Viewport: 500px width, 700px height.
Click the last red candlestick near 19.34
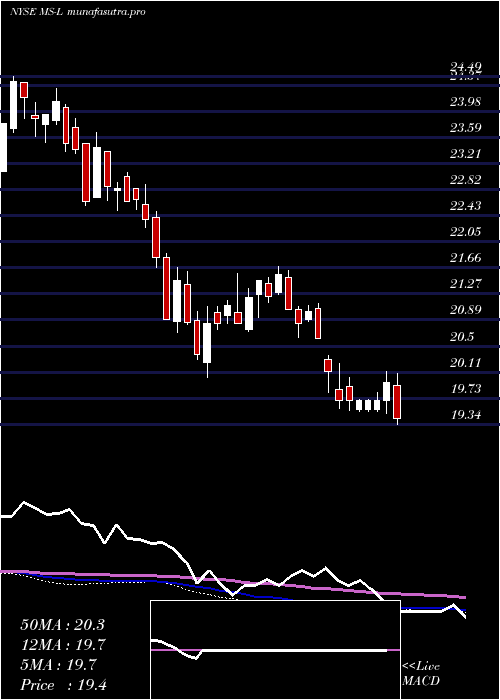397,402
